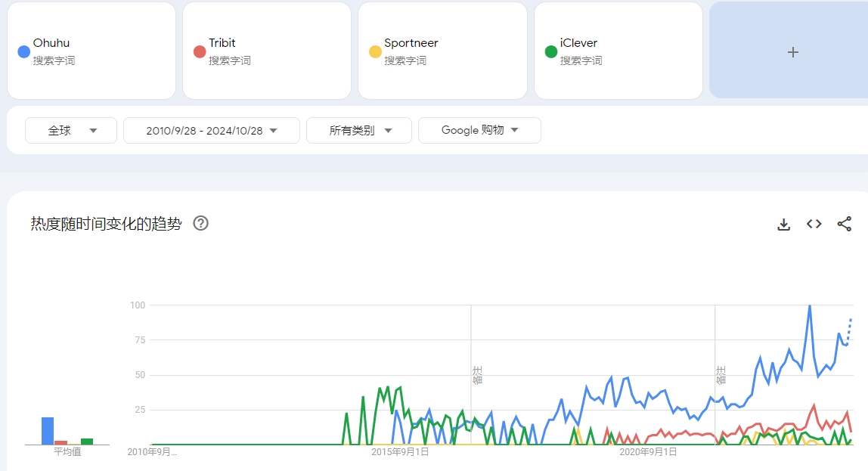
Task: Select the yellow Sportneer color dot
Action: click(375, 51)
